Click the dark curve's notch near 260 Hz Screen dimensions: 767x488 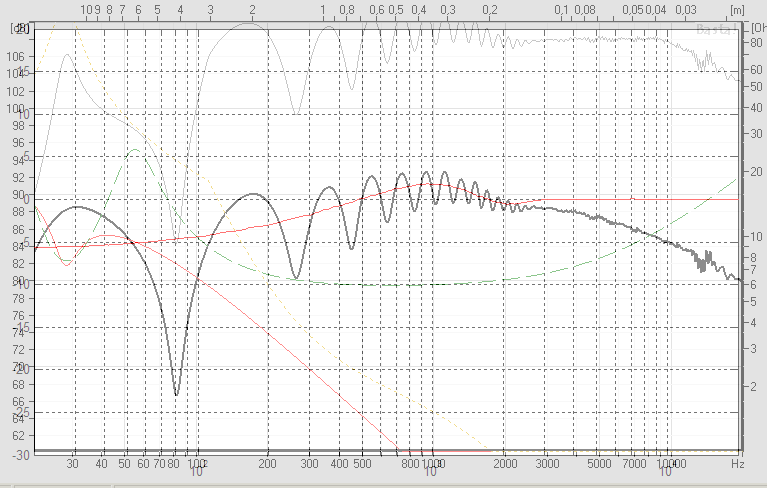coord(296,277)
